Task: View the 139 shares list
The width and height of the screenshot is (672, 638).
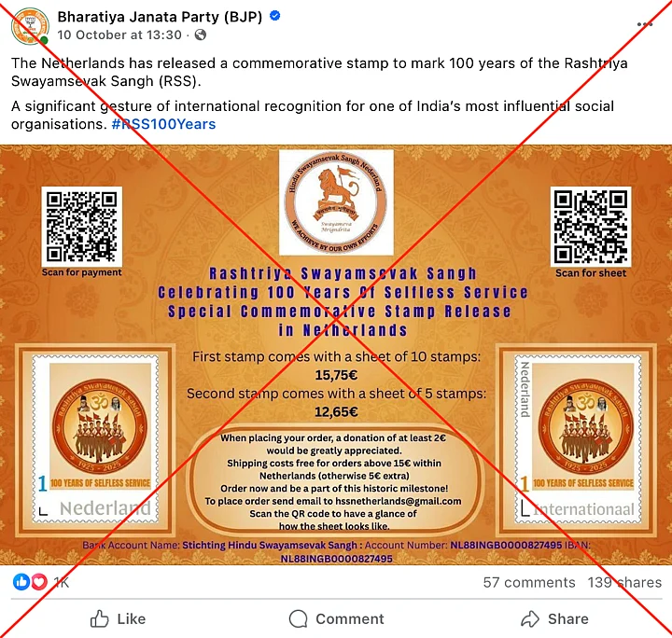Action: tap(624, 582)
